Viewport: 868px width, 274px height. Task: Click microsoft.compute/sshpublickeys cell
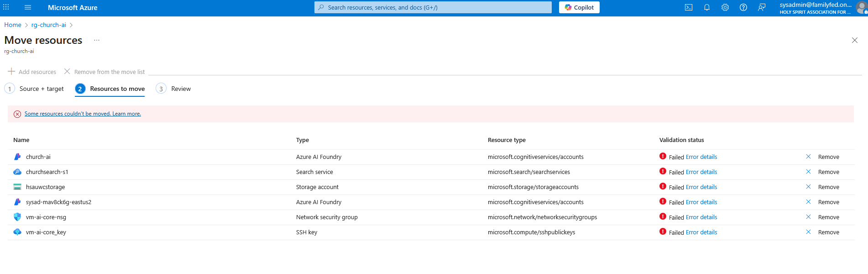[x=531, y=232]
